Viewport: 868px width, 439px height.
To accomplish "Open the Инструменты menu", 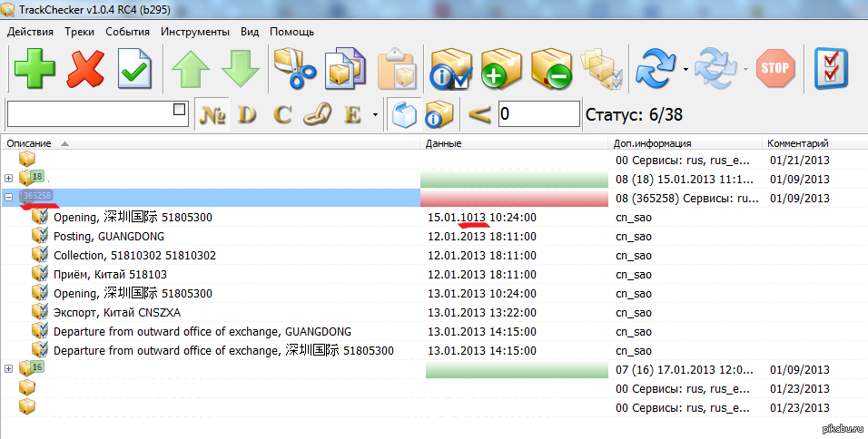I will (194, 31).
